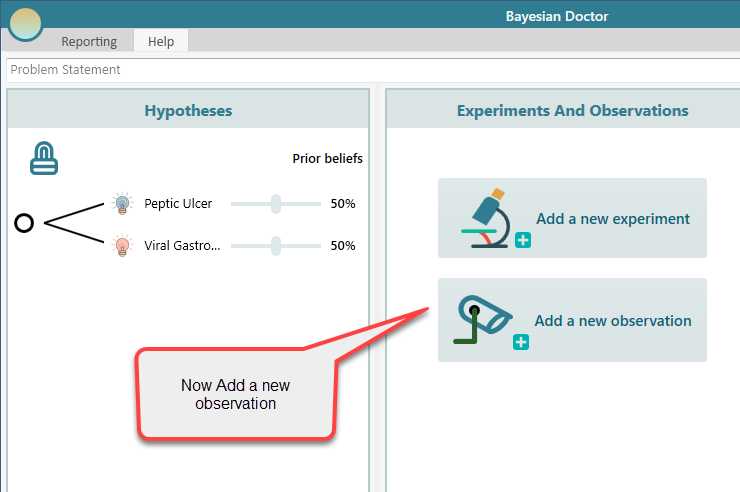Open the Help tab
Viewport: 740px width, 492px height.
(x=161, y=41)
